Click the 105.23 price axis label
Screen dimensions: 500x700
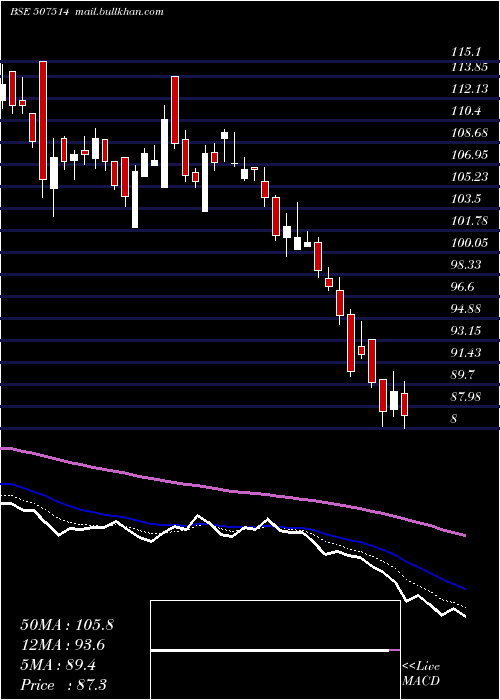pos(469,177)
